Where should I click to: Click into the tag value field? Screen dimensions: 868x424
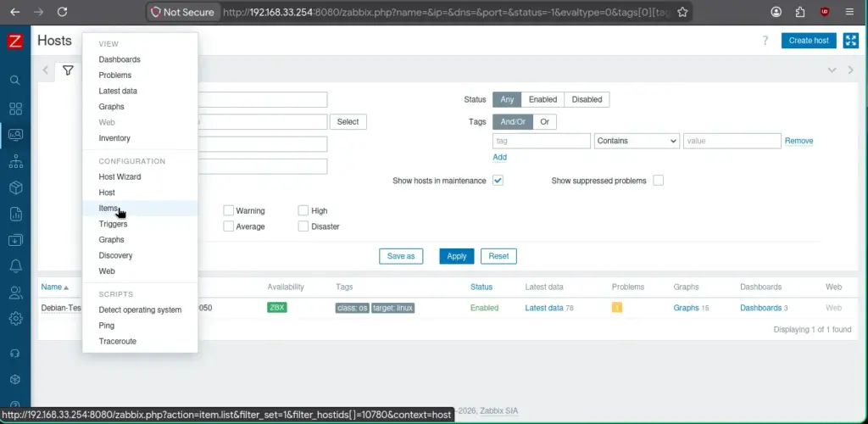[732, 141]
